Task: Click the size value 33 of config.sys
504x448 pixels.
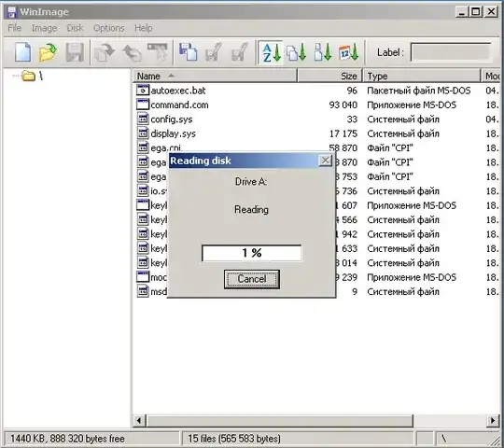Action: point(352,119)
